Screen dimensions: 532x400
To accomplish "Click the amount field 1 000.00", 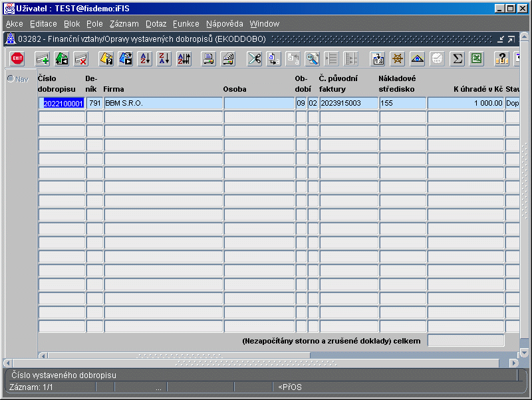I will 466,103.
